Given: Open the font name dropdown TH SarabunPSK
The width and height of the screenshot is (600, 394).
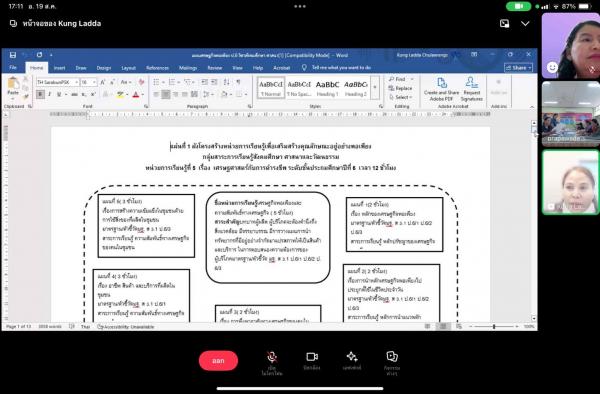Looking at the screenshot, I should click(57, 82).
